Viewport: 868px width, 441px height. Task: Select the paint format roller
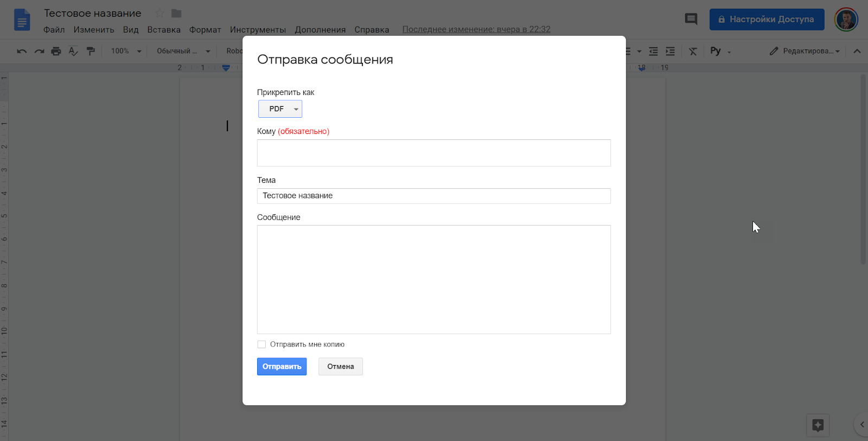tap(91, 51)
